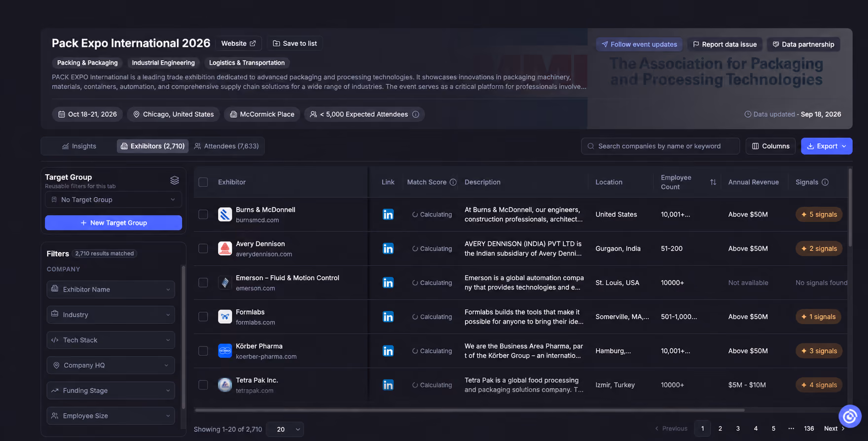
Task: Click the Burns & McDonnell company logo
Action: tap(225, 215)
